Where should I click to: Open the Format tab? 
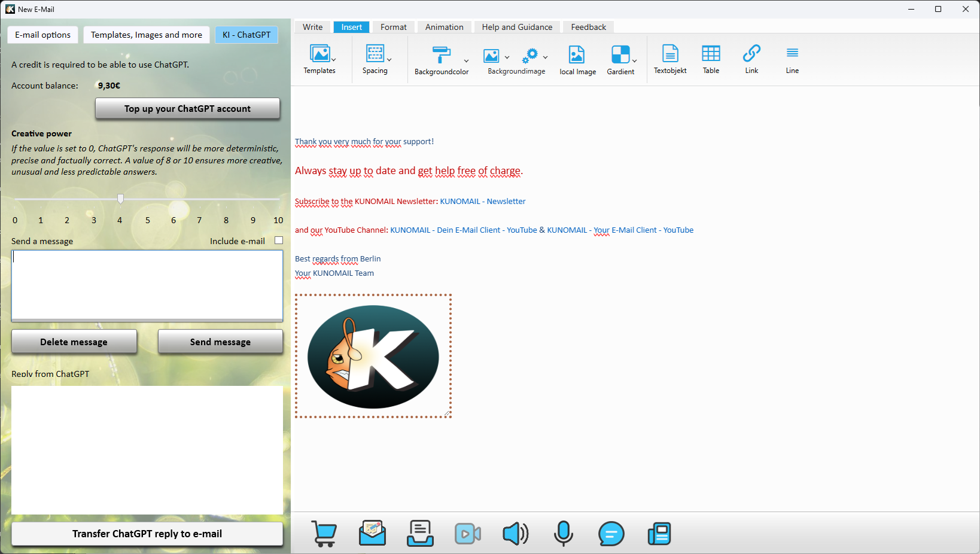pos(393,27)
